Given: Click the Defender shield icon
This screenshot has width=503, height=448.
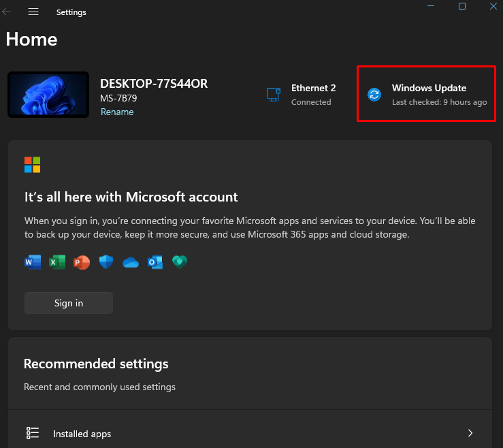Looking at the screenshot, I should pos(106,262).
